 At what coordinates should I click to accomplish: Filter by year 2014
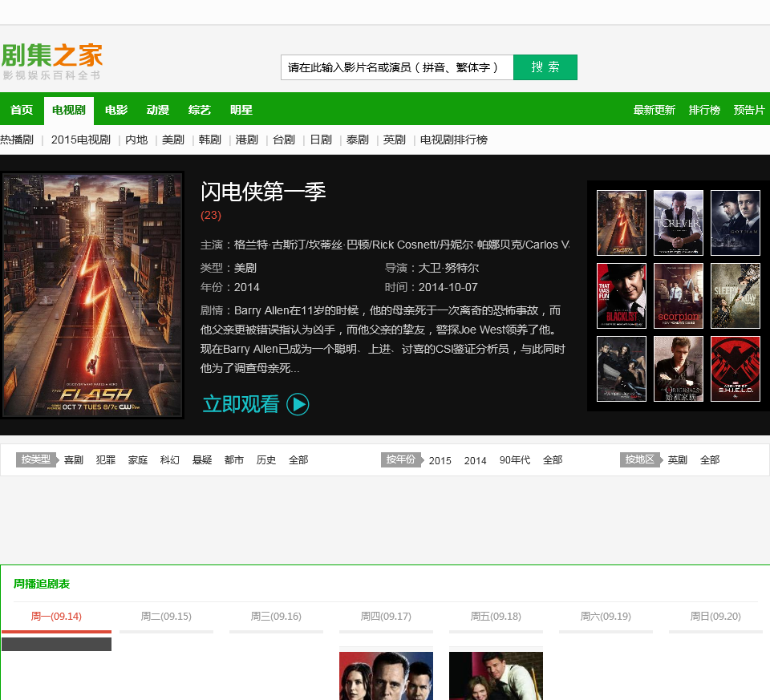click(x=476, y=460)
